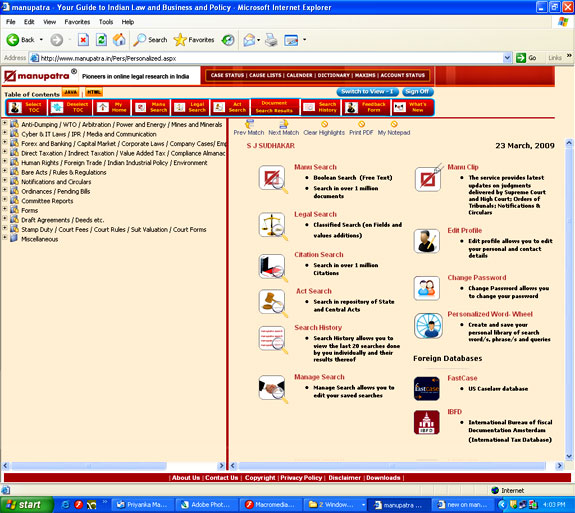Expand the Direct Taxation folder
This screenshot has height=513, width=575.
coord(4,152)
